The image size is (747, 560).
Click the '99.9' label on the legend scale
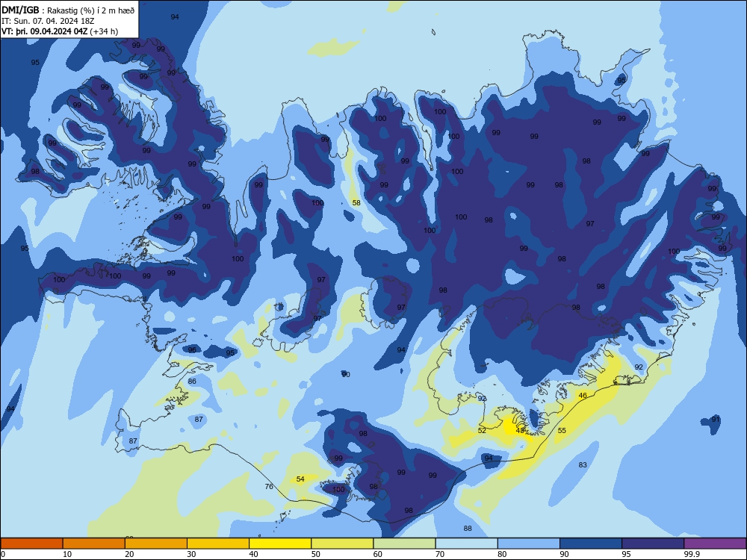692,554
